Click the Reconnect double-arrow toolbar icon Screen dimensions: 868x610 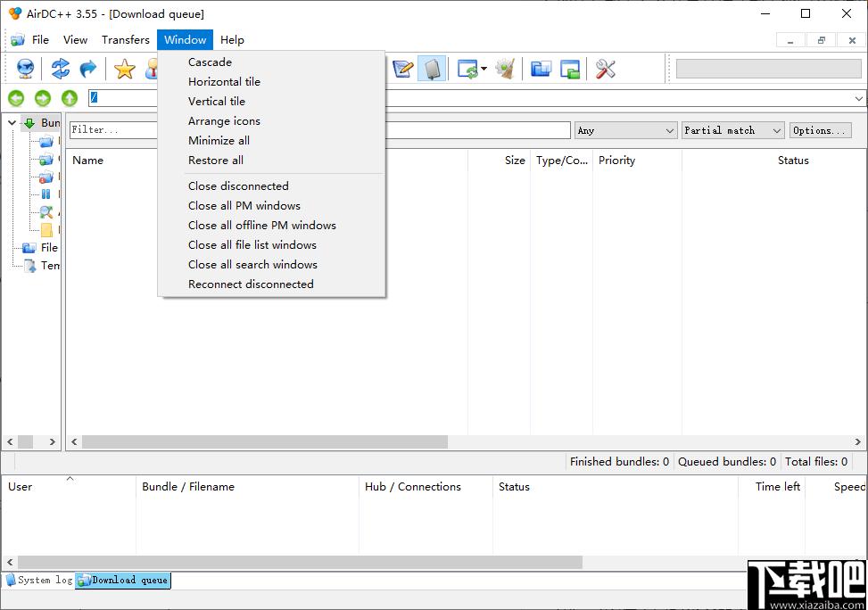click(x=61, y=69)
